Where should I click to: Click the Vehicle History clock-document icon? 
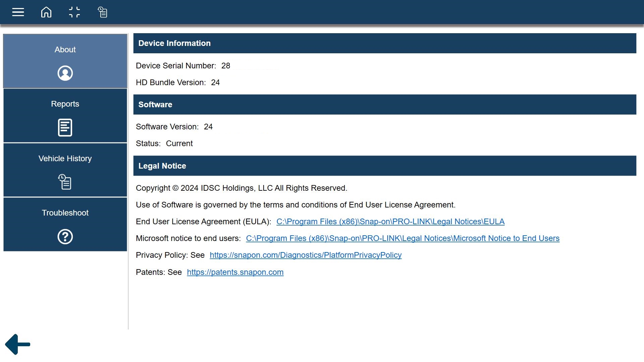pyautogui.click(x=65, y=182)
